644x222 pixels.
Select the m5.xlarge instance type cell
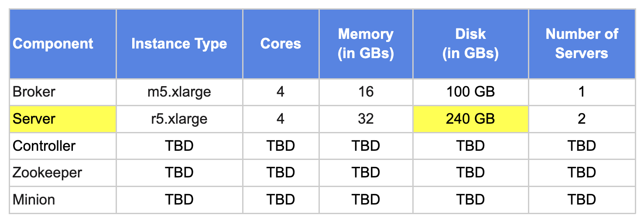pos(179,92)
